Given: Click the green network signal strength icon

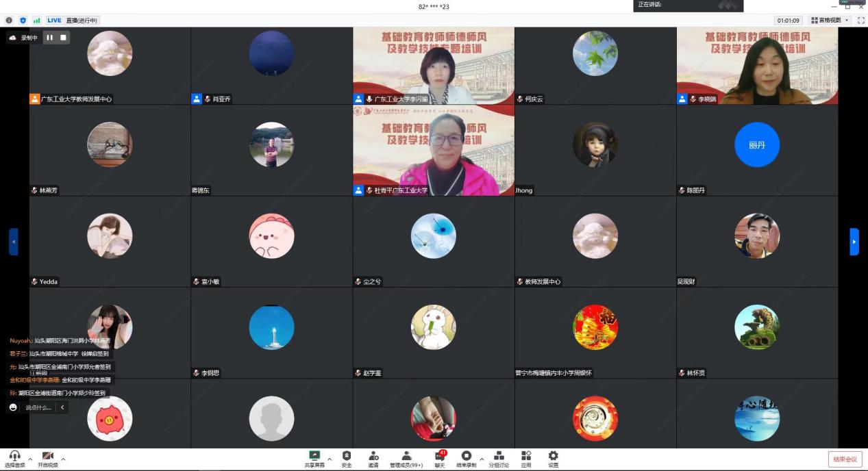Looking at the screenshot, I should (x=36, y=21).
